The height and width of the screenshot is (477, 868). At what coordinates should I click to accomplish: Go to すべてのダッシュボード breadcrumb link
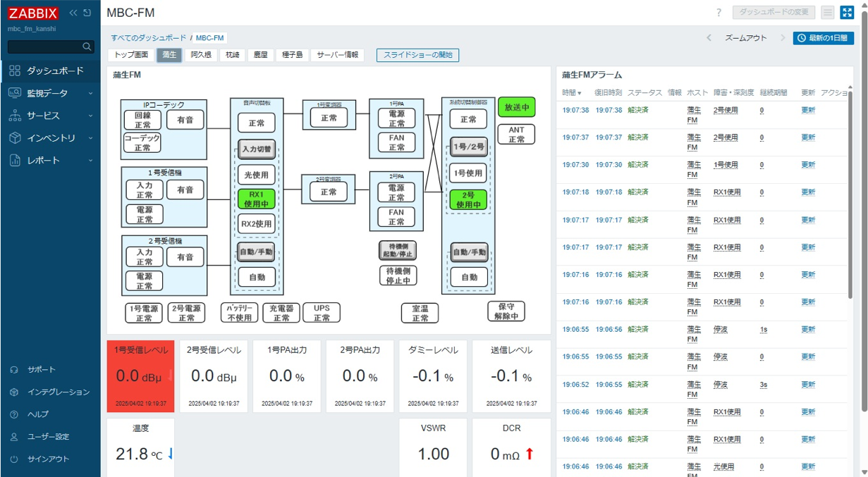click(148, 38)
